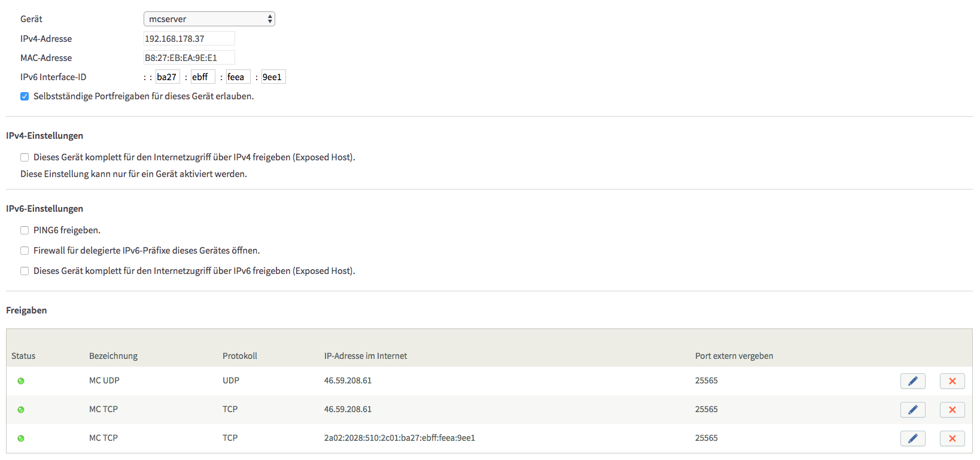This screenshot has width=980, height=460.
Task: Toggle Firewall für delegierte IPv6-Präfixe checkbox
Action: click(25, 251)
